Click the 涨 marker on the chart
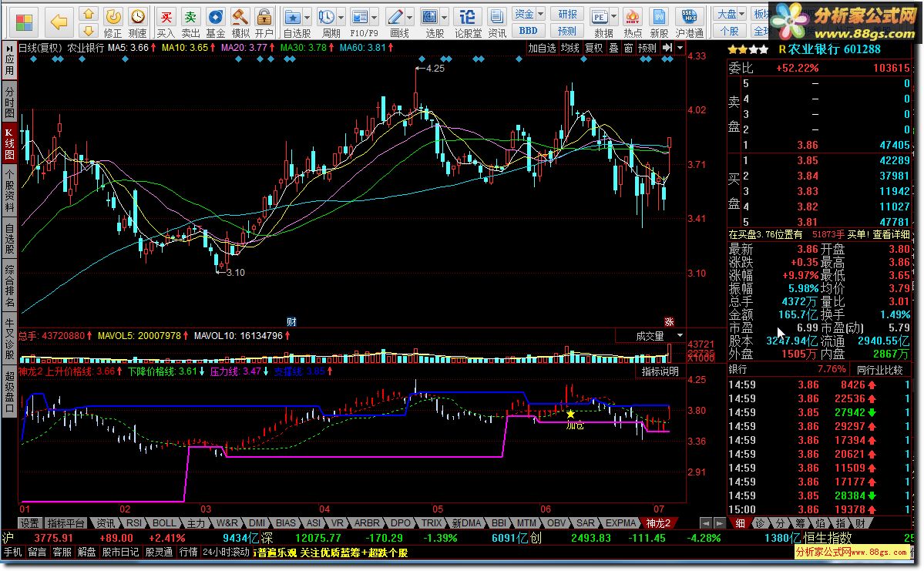The width and height of the screenshot is (924, 571). [669, 322]
